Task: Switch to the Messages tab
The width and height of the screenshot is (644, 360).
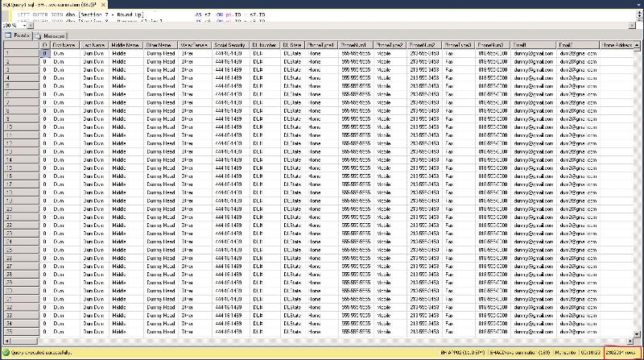Action: click(50, 35)
